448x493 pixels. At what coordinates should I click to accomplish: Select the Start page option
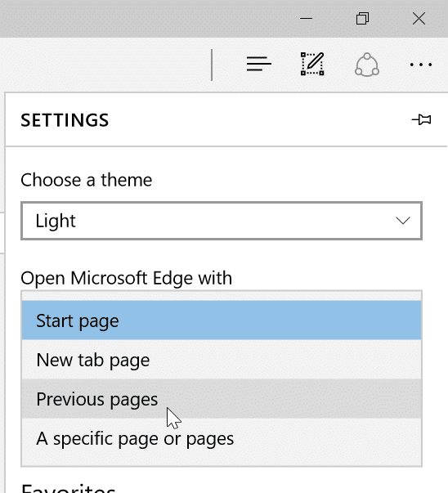point(222,320)
